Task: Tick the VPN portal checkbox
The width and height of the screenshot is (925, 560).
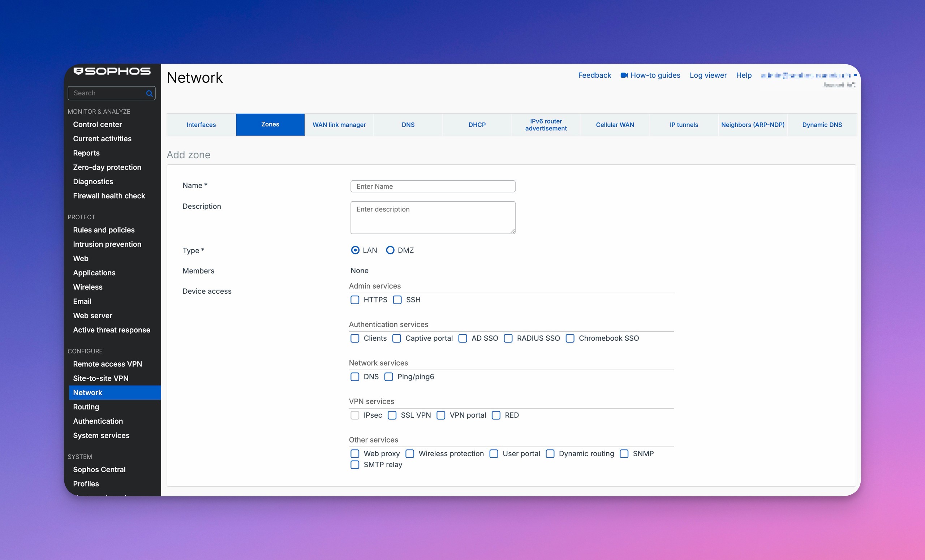Action: (441, 415)
